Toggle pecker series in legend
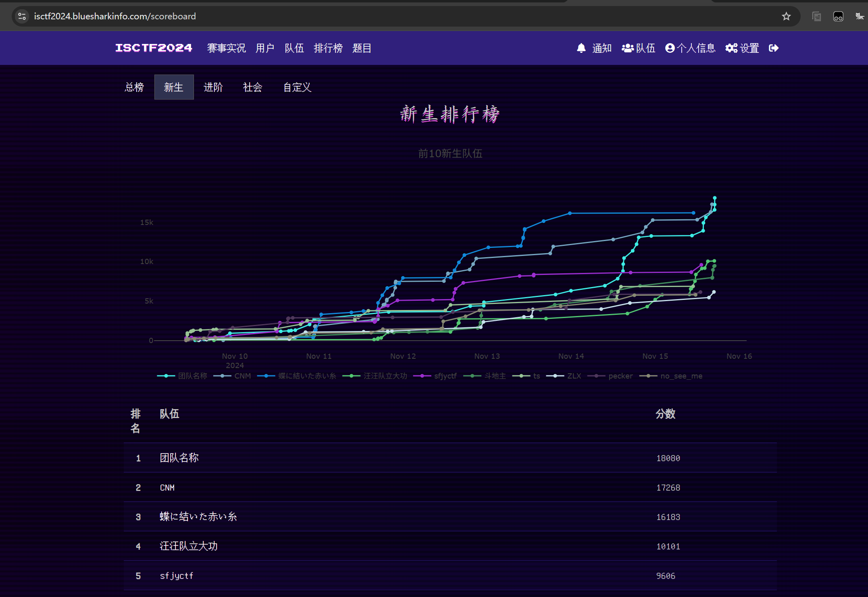Image resolution: width=868 pixels, height=597 pixels. click(620, 376)
